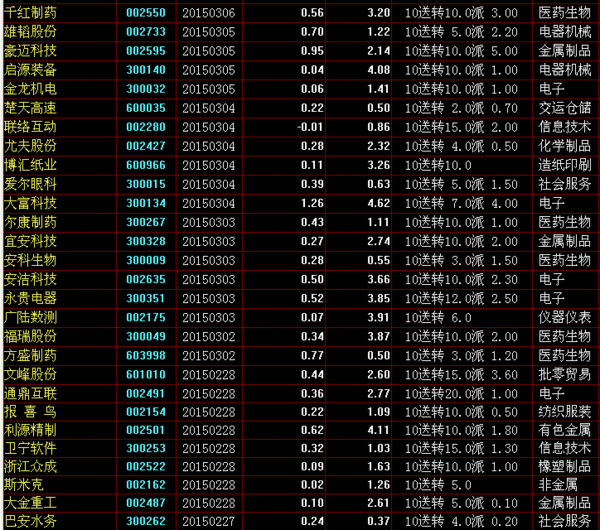Open the 文峰股份 stock entry
600x530 pixels.
[30, 374]
